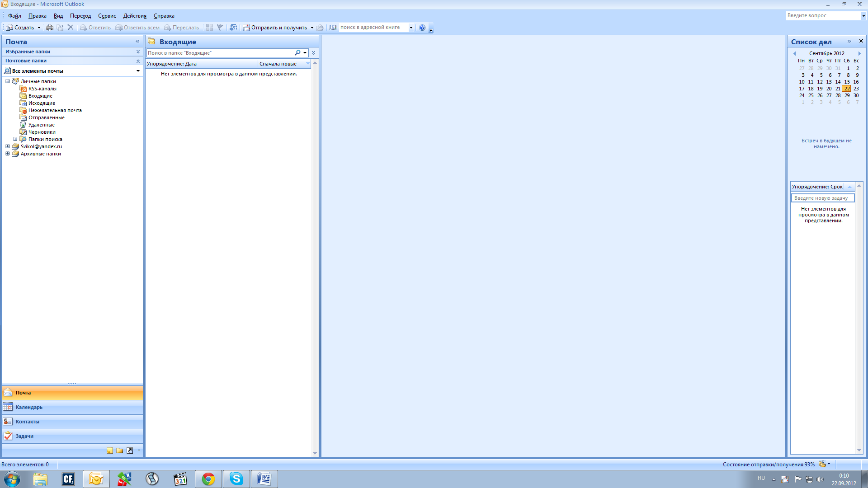Click the search field in Входящие
This screenshot has width=868, height=488.
[x=220, y=53]
